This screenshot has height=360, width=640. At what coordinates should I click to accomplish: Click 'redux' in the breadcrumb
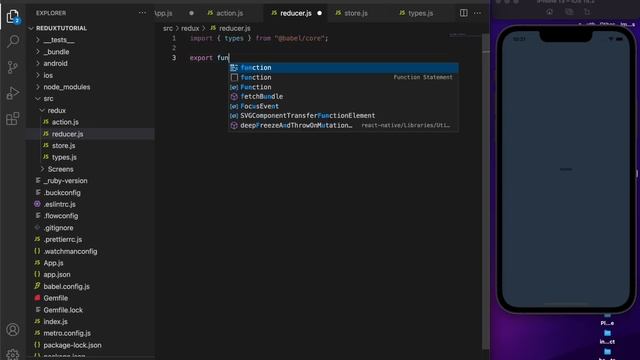click(x=190, y=28)
